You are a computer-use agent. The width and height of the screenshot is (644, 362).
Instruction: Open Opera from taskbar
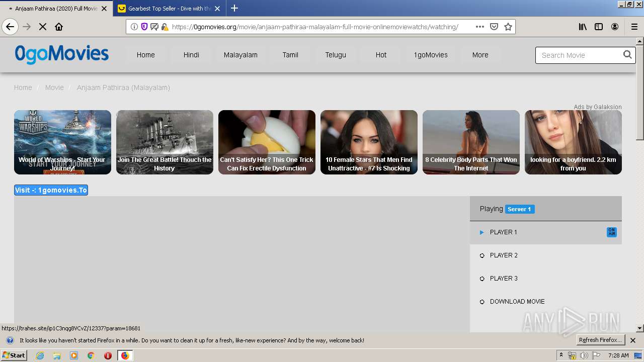click(x=108, y=355)
